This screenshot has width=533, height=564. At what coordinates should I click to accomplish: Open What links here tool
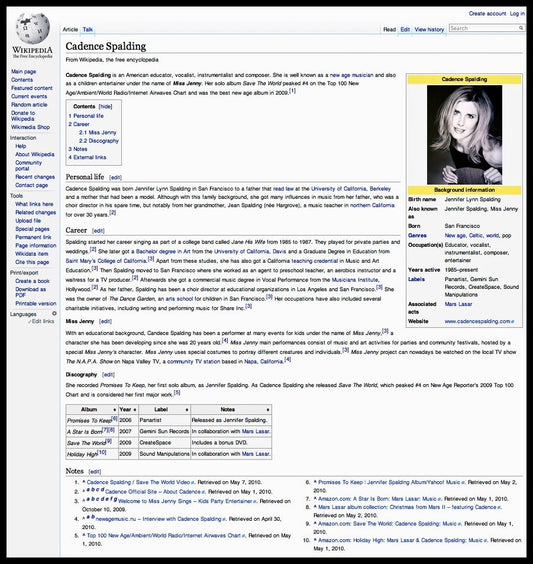pyautogui.click(x=34, y=204)
